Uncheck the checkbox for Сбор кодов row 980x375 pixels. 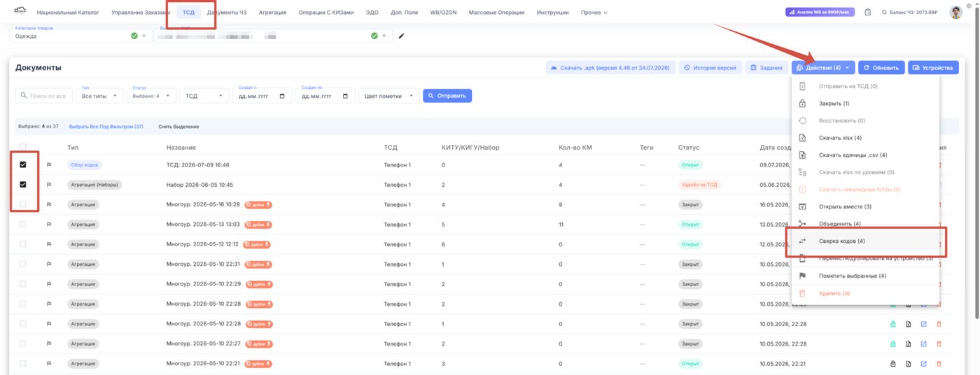tap(23, 165)
